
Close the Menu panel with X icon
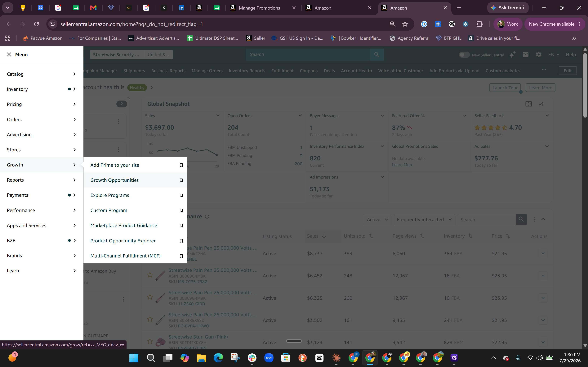tap(9, 54)
